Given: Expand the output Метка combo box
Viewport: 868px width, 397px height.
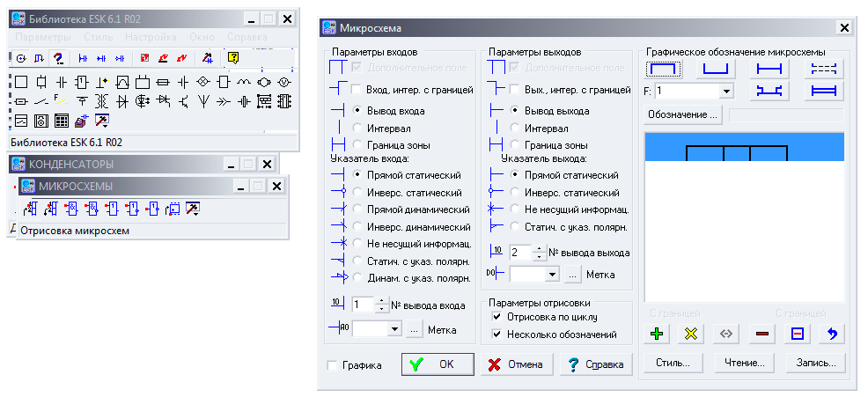Looking at the screenshot, I should 552,275.
